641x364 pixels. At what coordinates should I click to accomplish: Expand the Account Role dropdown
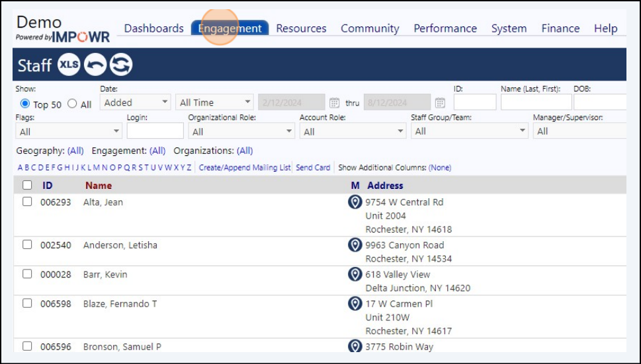tap(353, 131)
